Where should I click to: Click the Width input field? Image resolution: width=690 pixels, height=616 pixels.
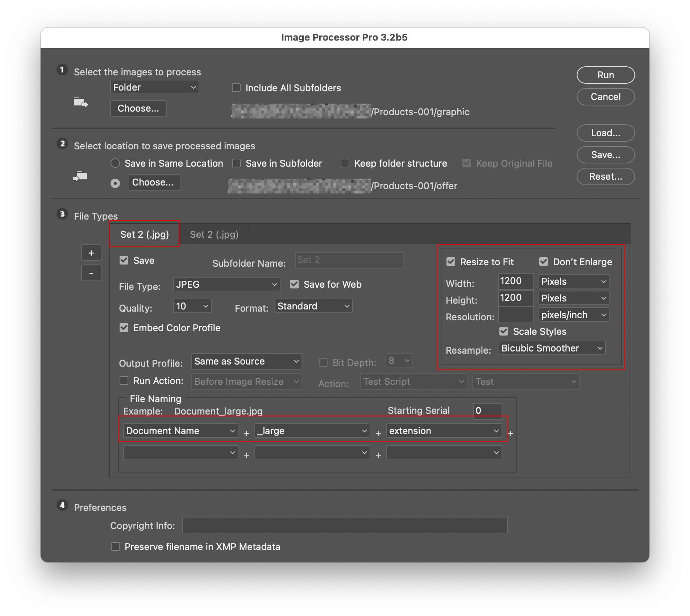tap(516, 282)
